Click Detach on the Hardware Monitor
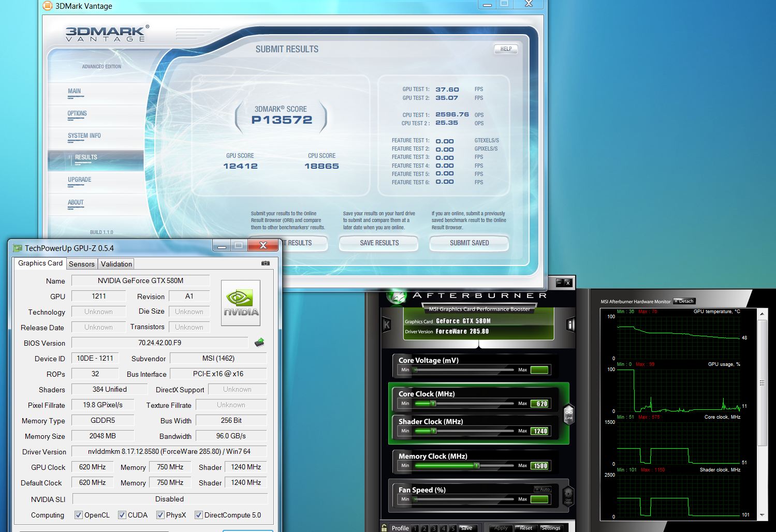 pos(684,301)
